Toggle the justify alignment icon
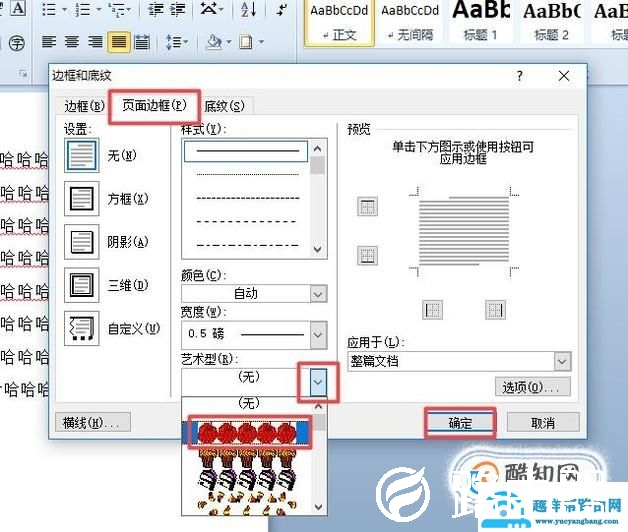This screenshot has width=628, height=532. click(119, 42)
